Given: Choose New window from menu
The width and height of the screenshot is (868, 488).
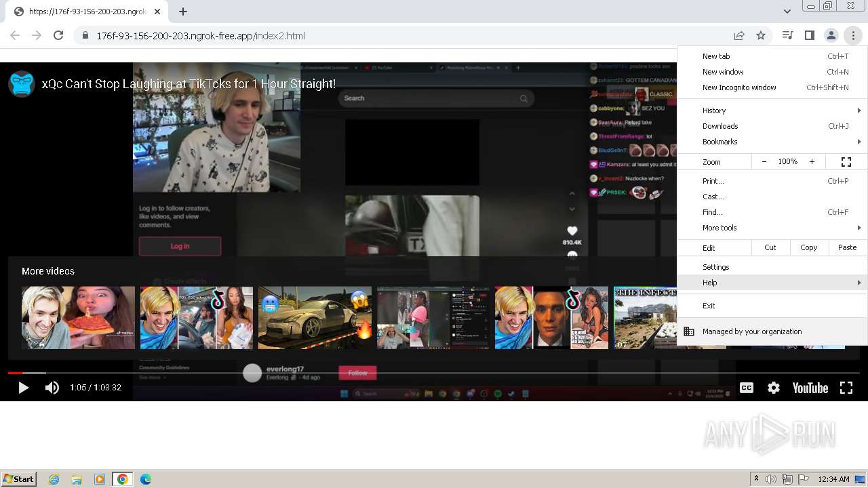Looking at the screenshot, I should [772, 72].
